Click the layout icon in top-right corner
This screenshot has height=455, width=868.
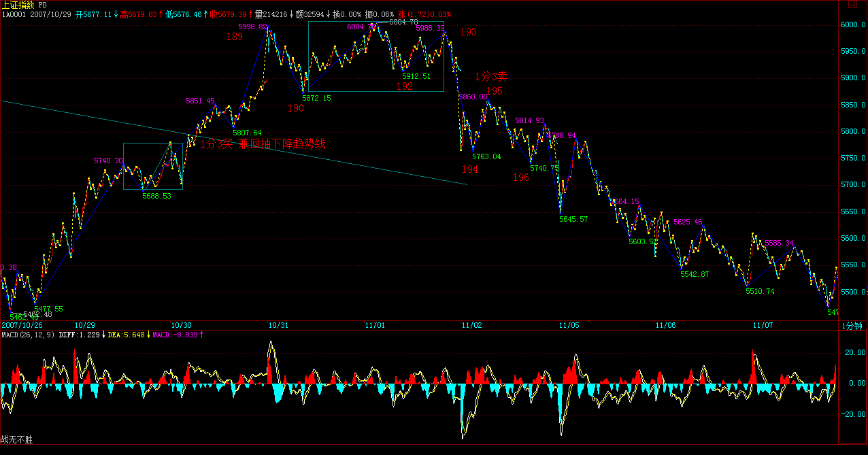point(852,5)
